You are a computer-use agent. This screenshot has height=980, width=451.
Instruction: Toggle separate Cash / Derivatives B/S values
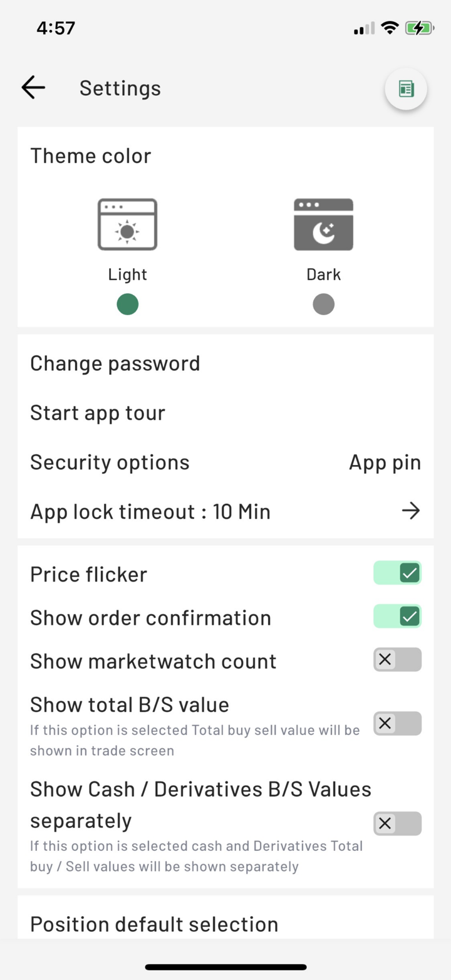(x=397, y=823)
